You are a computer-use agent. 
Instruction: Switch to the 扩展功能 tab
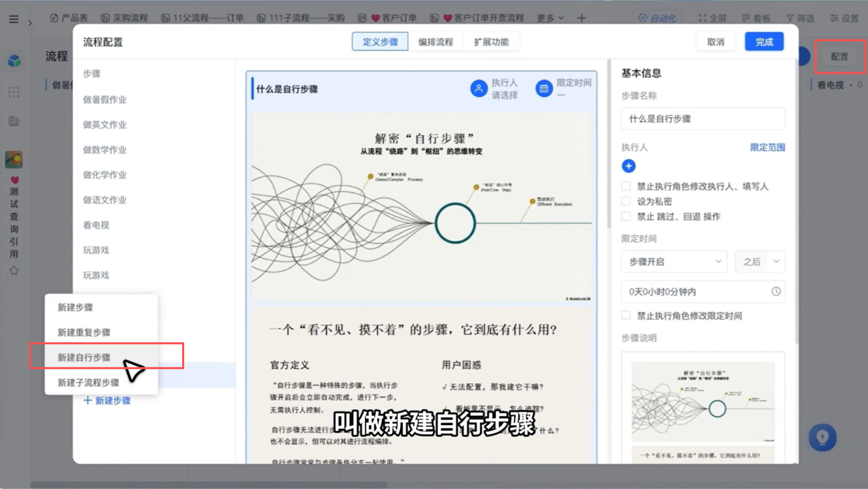coord(491,41)
